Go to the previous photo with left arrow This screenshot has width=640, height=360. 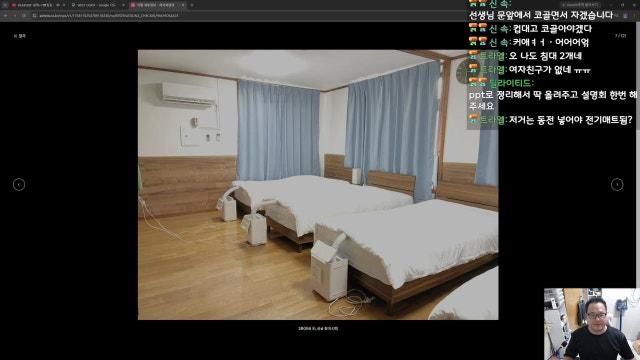(19, 184)
